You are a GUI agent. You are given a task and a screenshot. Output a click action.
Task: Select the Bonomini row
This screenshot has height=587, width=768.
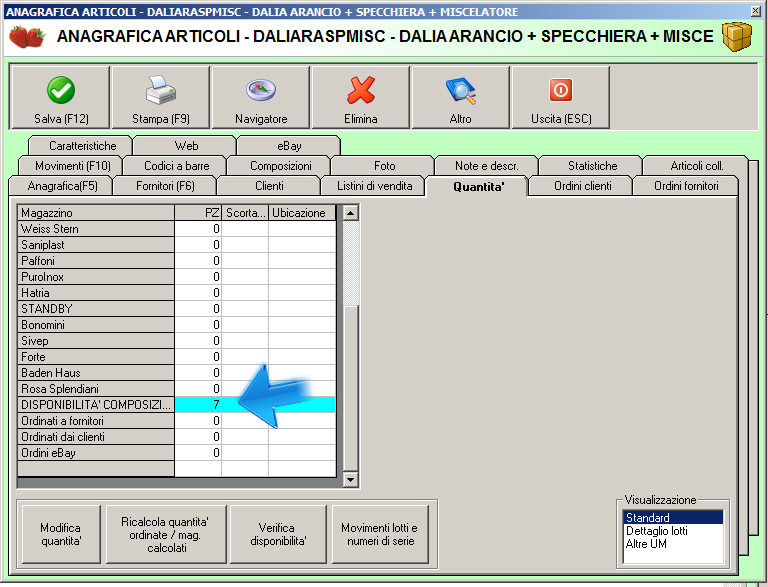[x=177, y=325]
